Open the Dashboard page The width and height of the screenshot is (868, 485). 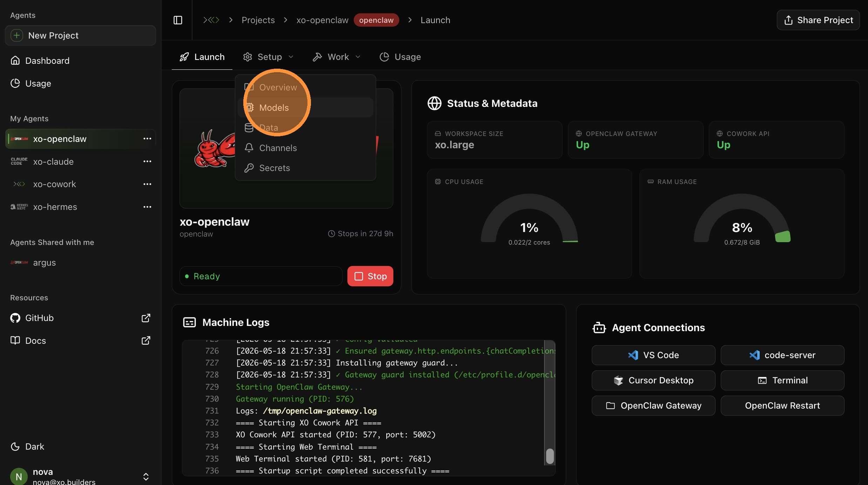click(80, 61)
